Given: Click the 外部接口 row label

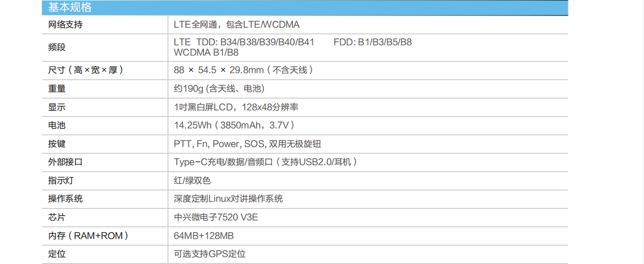Looking at the screenshot, I should (x=65, y=162).
